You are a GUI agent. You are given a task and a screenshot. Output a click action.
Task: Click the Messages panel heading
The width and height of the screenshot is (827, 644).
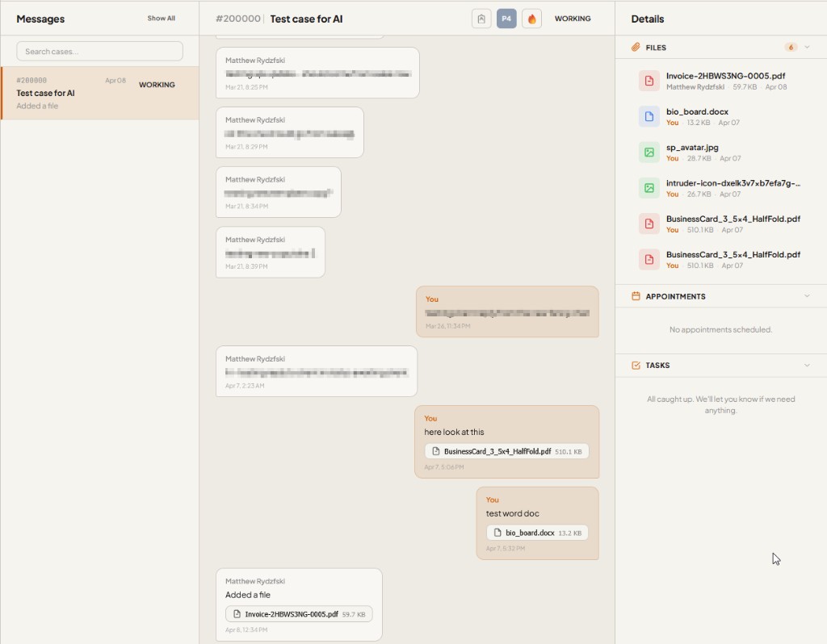pos(40,19)
